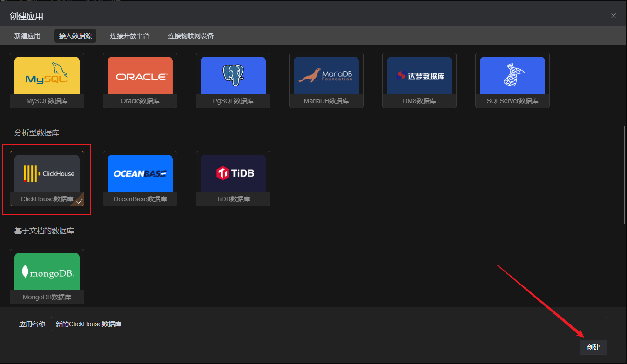Switch to the 连接开放平台 tab
Image resolution: width=627 pixels, height=364 pixels.
click(130, 36)
